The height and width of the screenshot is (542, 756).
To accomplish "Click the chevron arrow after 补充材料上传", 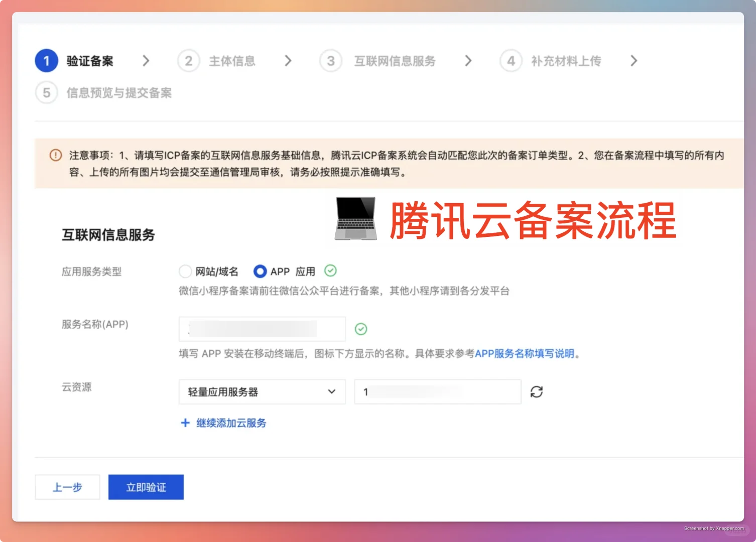I will click(634, 61).
